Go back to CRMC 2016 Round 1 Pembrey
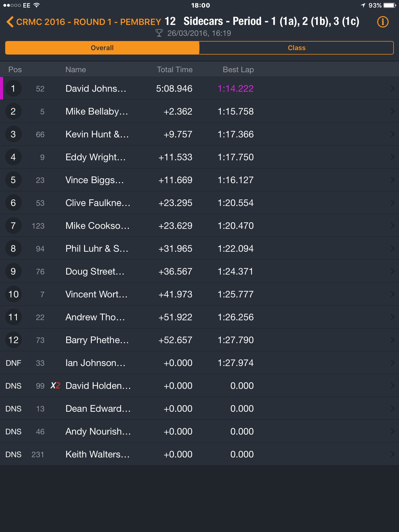Viewport: 399px width, 532px height. click(89, 22)
